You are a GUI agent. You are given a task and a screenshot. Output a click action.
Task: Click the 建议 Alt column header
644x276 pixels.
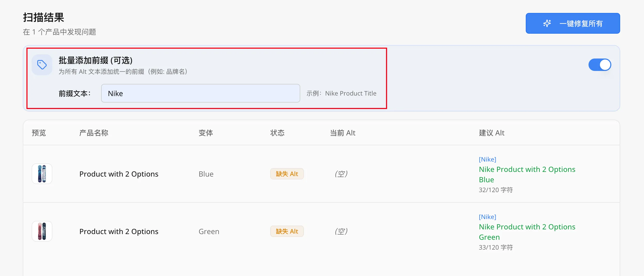point(491,133)
